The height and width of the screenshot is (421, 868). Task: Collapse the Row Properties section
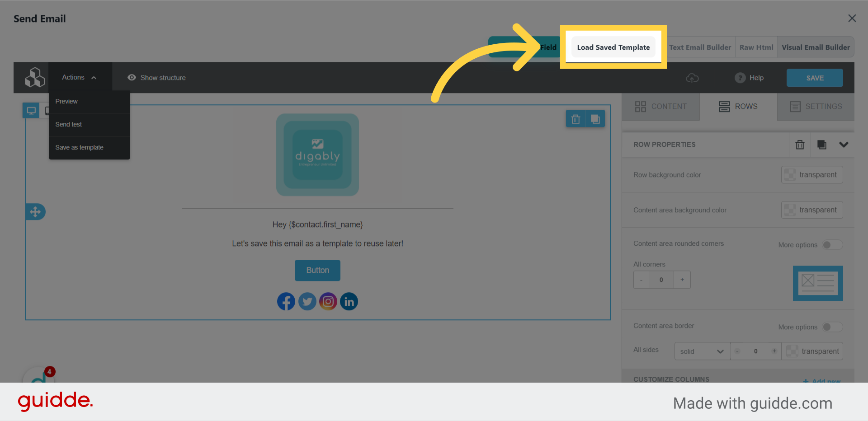(844, 145)
